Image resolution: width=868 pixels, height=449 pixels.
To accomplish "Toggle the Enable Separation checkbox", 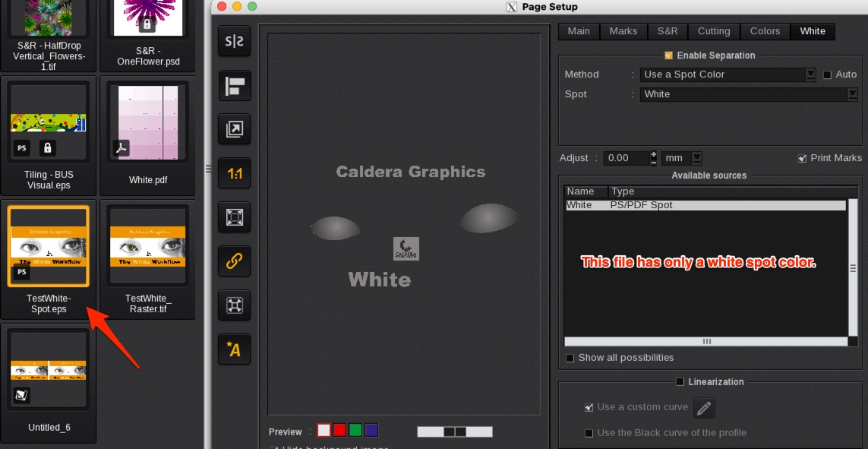I will tap(668, 55).
